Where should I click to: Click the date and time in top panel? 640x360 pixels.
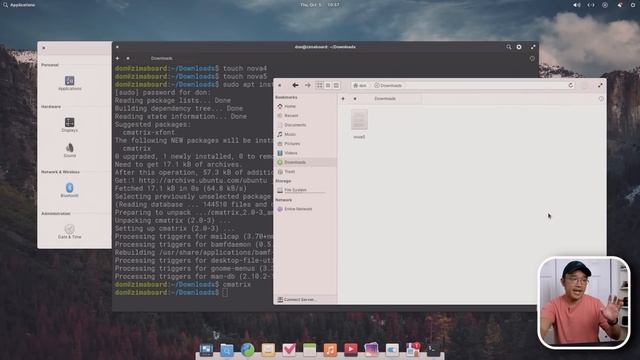tap(320, 5)
